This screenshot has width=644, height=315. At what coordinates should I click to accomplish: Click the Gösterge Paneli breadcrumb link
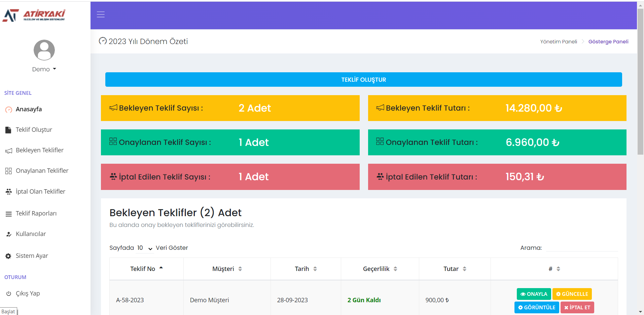click(x=608, y=42)
